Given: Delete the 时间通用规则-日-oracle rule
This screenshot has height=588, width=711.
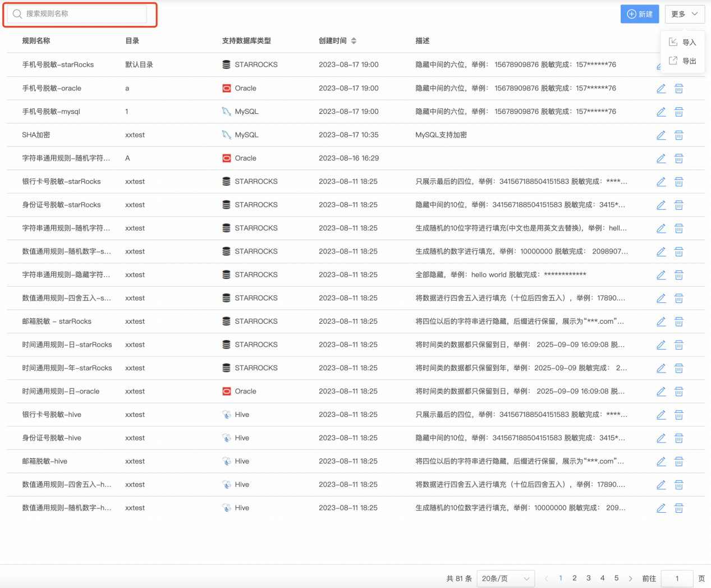Looking at the screenshot, I should click(678, 392).
